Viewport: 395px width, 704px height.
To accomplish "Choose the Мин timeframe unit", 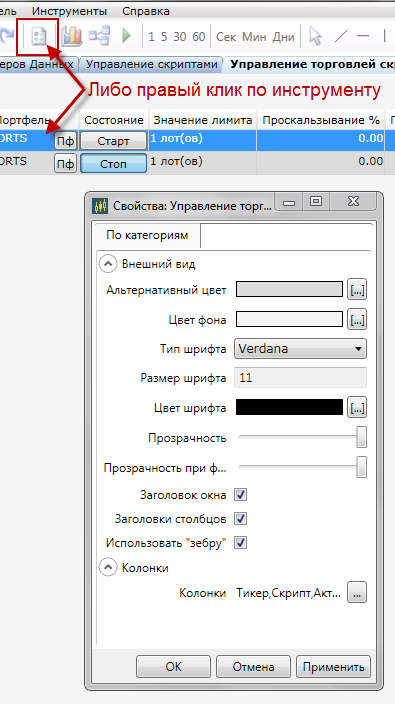I will click(x=254, y=37).
